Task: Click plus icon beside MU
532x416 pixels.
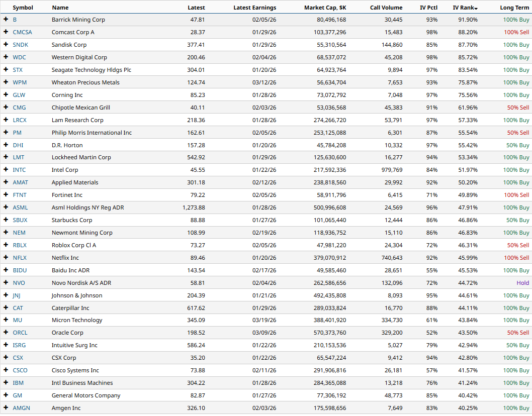Action: [x=6, y=320]
